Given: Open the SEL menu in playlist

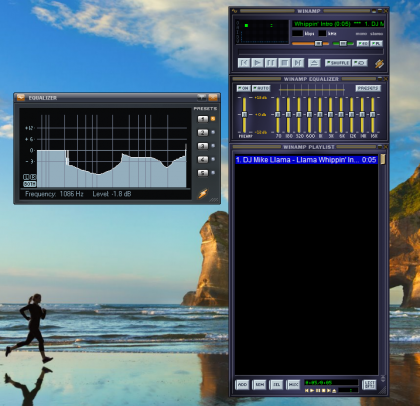Looking at the screenshot, I should tap(276, 385).
